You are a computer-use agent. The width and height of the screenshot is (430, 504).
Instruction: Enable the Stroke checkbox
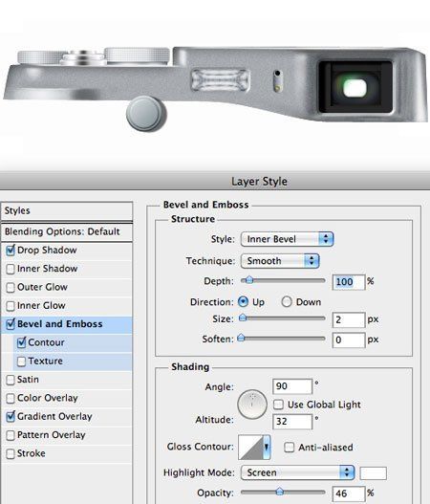coord(11,454)
